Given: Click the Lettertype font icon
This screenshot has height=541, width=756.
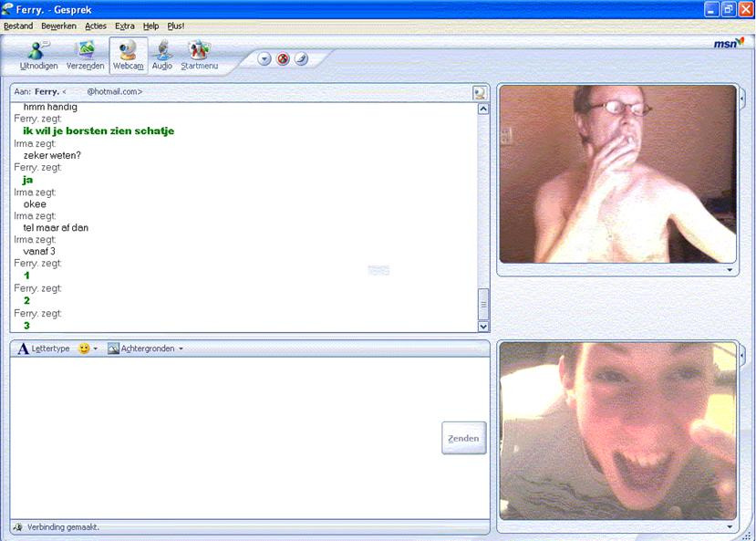Looking at the screenshot, I should pos(24,349).
